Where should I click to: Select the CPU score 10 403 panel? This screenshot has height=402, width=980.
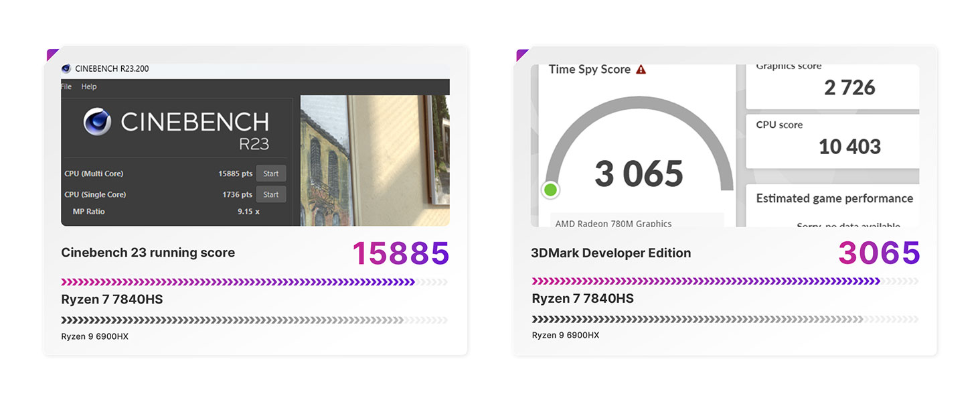[x=832, y=141]
